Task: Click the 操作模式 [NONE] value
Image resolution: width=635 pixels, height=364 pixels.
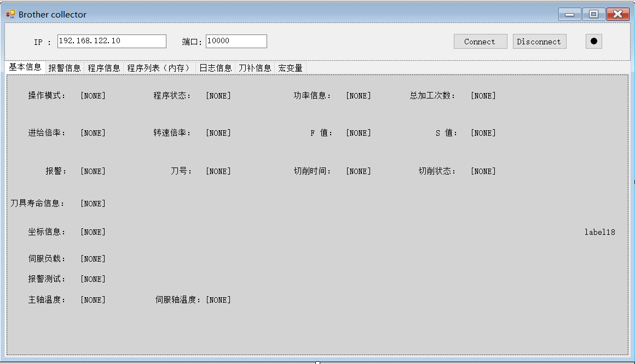Action: 93,95
